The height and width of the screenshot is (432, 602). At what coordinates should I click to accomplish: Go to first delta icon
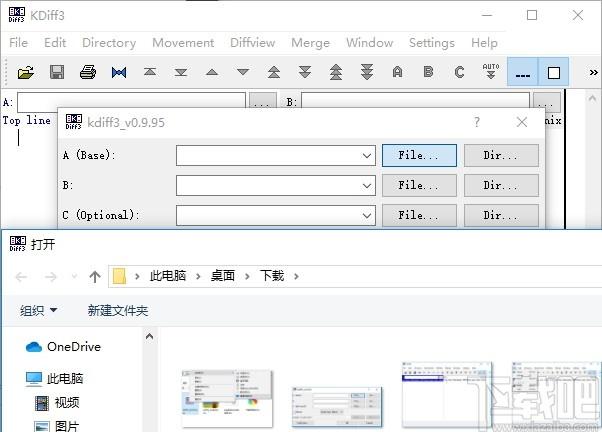[150, 72]
